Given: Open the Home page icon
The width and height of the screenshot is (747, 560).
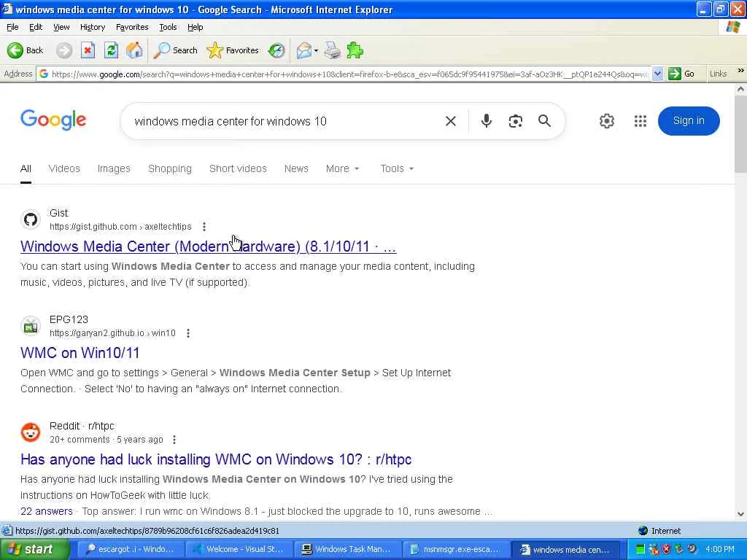Looking at the screenshot, I should tap(134, 50).
